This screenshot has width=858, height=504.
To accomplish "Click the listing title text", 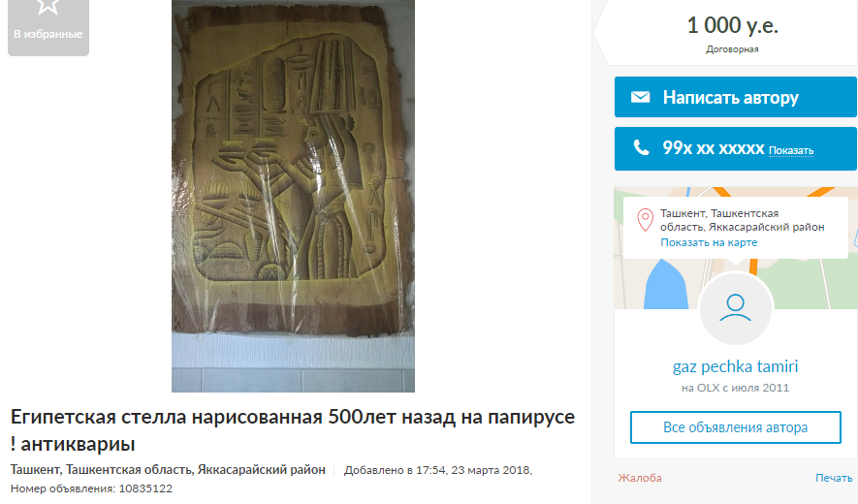I will (x=293, y=430).
